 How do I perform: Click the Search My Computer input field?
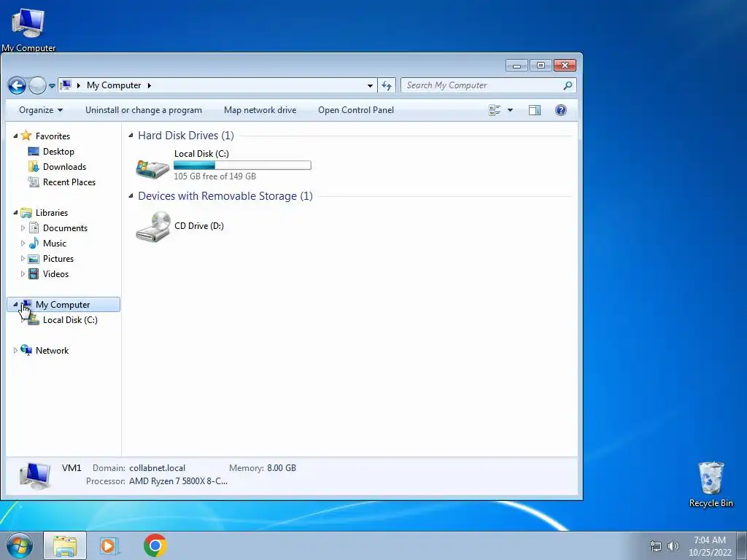click(488, 86)
